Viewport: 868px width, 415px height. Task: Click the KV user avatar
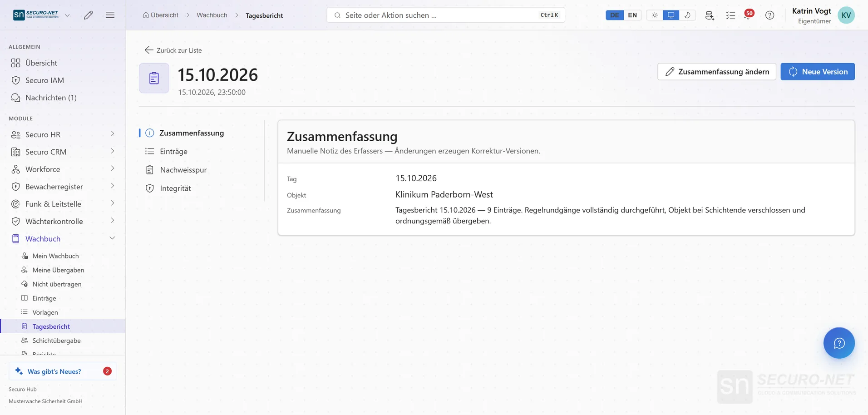pos(846,15)
